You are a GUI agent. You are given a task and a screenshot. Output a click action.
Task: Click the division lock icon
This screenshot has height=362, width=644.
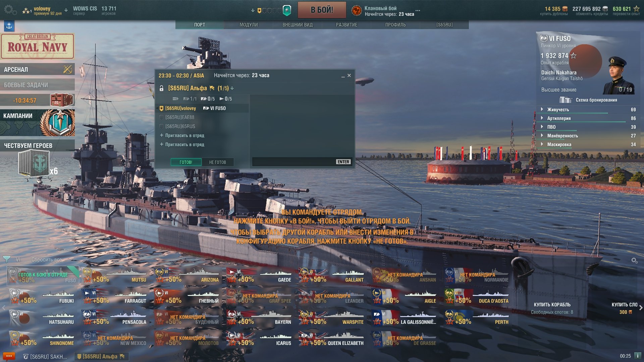click(161, 88)
